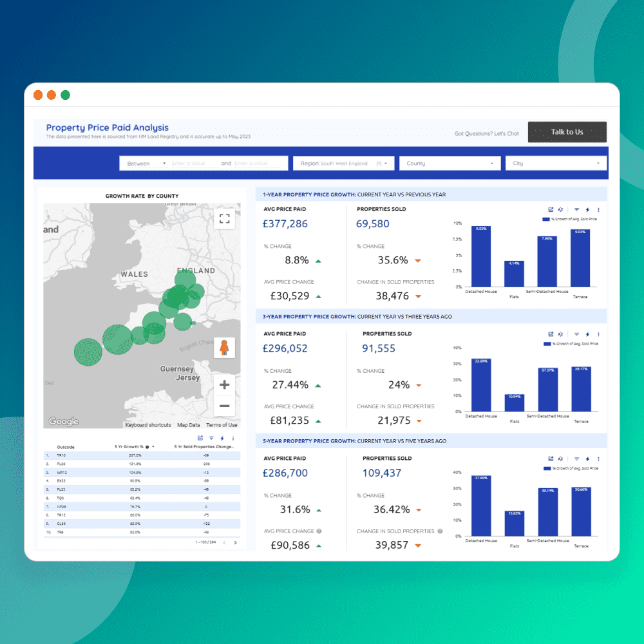Click the £377,286 average price value

pyautogui.click(x=285, y=224)
